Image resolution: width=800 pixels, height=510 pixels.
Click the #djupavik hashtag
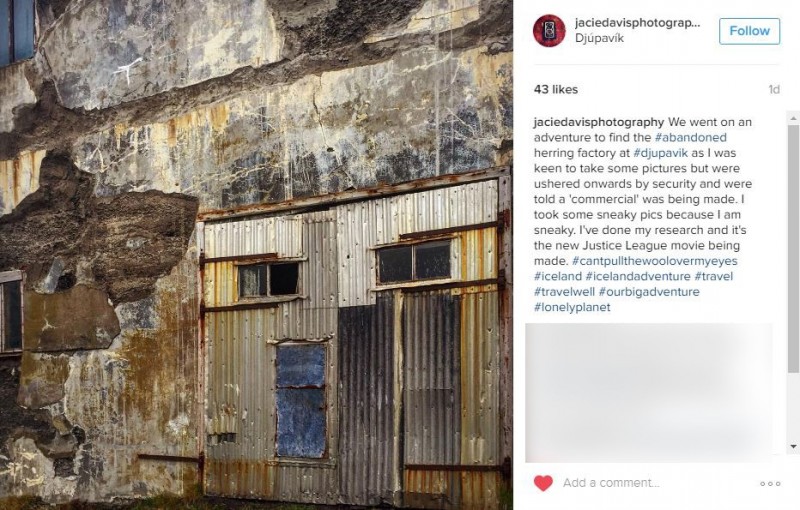[x=661, y=153]
